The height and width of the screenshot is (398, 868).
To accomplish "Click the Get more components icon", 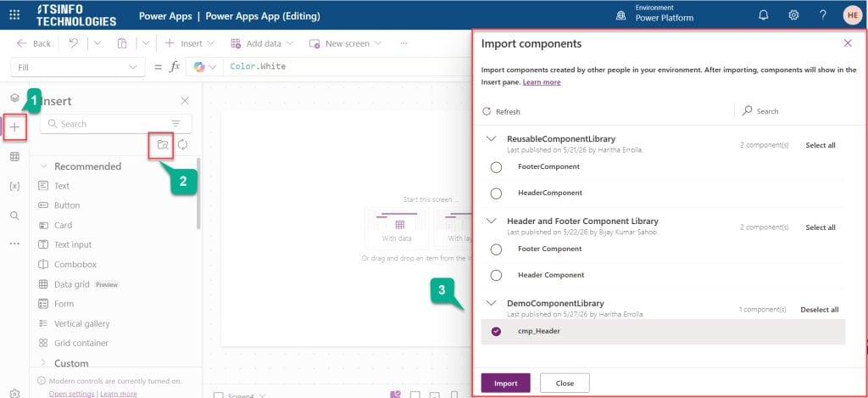I will tap(162, 144).
